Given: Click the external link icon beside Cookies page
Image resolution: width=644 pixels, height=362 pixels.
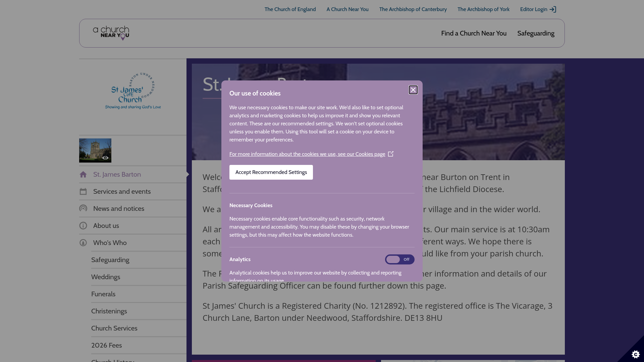Looking at the screenshot, I should pos(391,154).
